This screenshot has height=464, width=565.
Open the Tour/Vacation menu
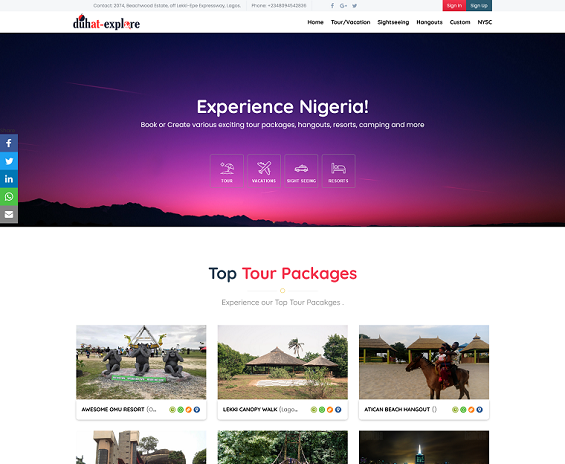coord(350,22)
